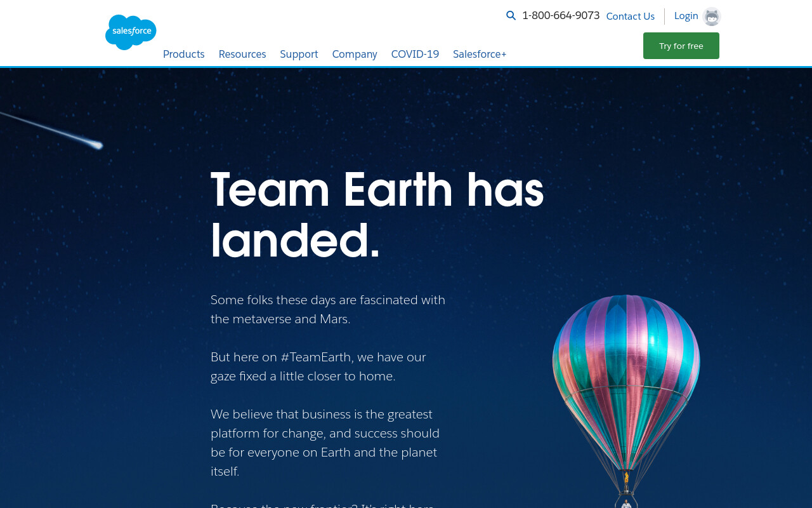Click the metaverse and Mars paragraph
Image resolution: width=812 pixels, height=508 pixels.
point(328,309)
